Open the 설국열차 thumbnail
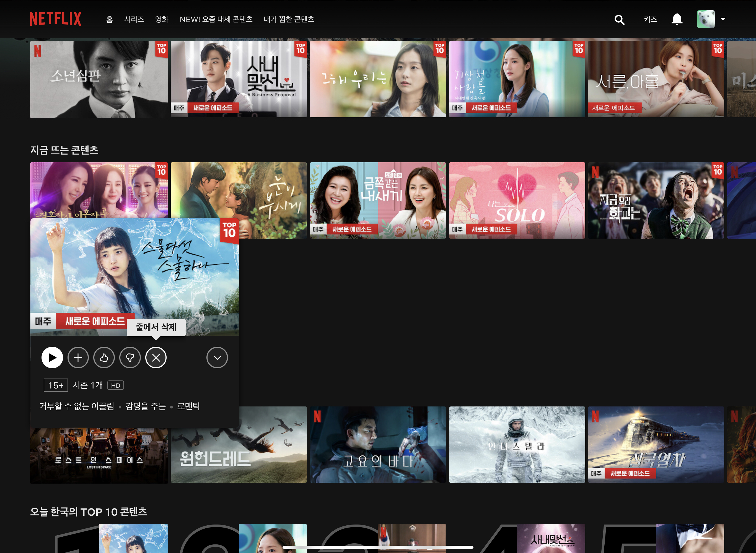 (656, 445)
